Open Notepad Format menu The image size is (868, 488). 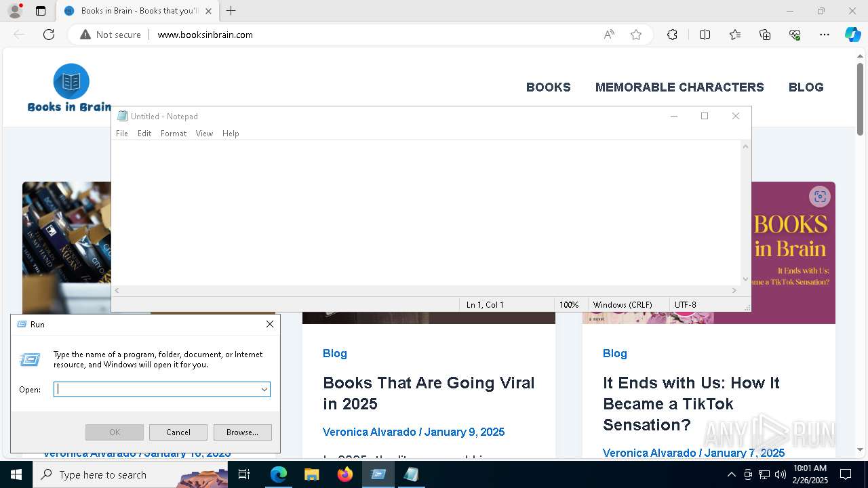tap(174, 134)
